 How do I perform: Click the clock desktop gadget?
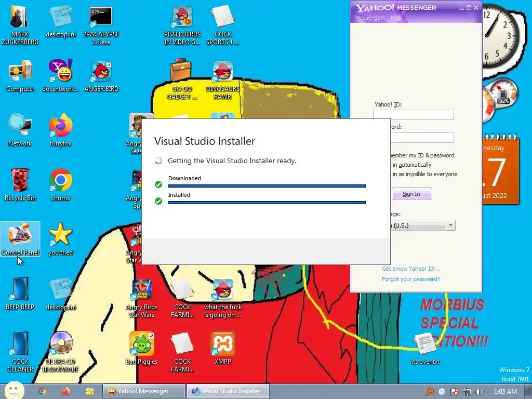click(x=499, y=36)
